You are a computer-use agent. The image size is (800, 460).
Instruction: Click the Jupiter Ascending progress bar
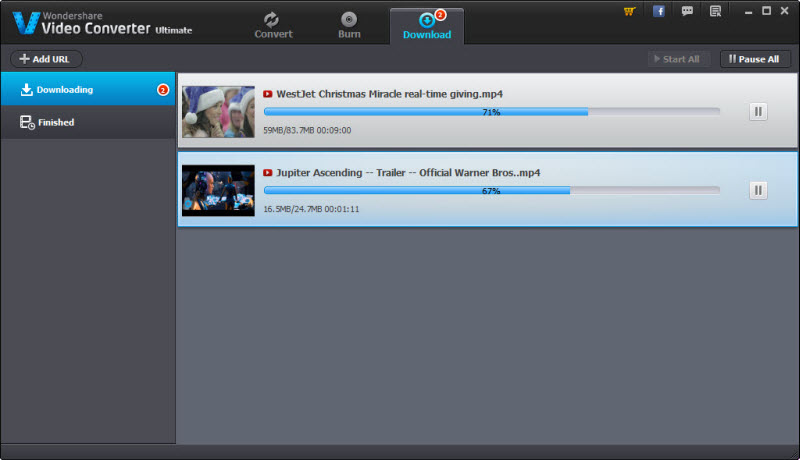click(x=492, y=191)
